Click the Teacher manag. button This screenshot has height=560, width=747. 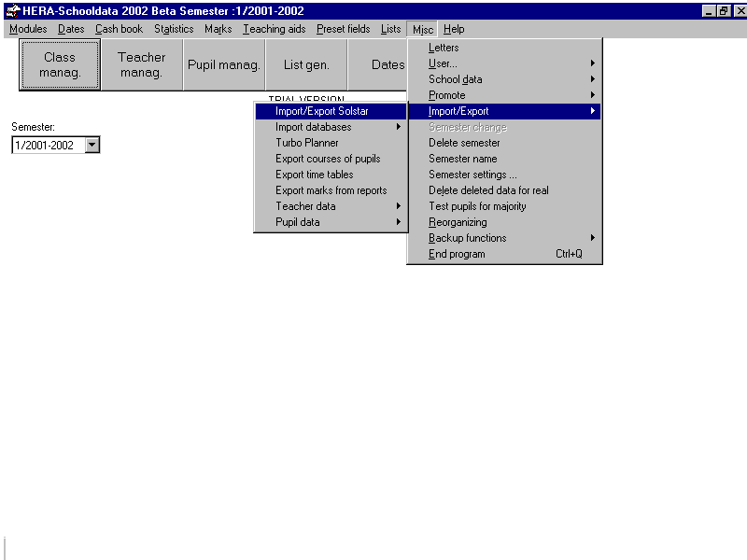(x=142, y=64)
